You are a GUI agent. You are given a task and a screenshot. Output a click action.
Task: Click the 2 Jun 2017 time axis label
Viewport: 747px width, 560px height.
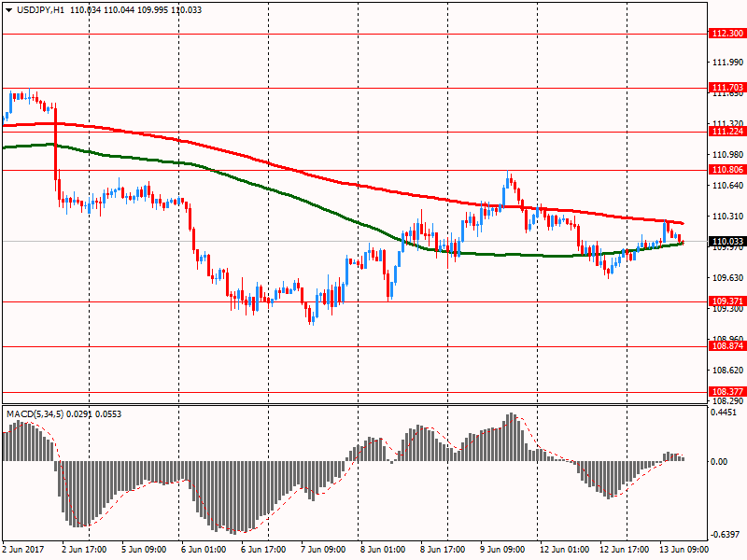click(22, 550)
